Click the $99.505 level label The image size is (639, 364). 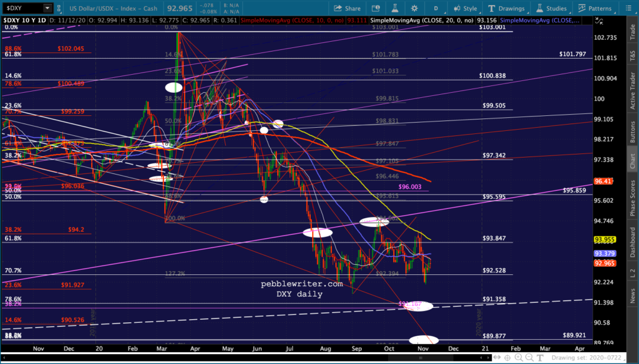coord(494,105)
